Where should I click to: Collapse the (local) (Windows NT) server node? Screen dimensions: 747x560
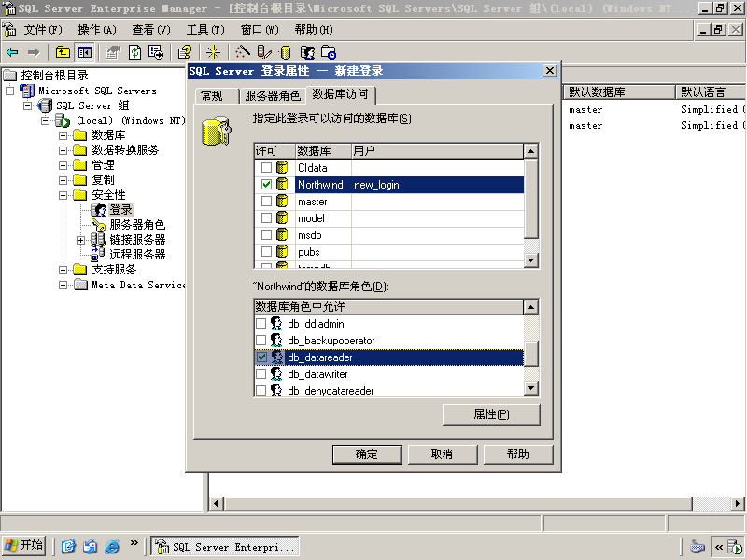45,120
